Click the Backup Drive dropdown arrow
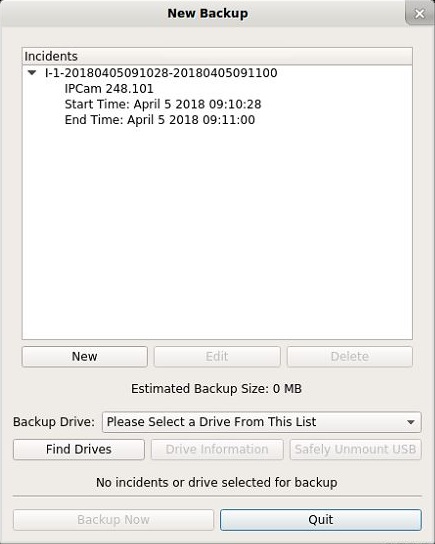The height and width of the screenshot is (544, 435). (x=411, y=422)
